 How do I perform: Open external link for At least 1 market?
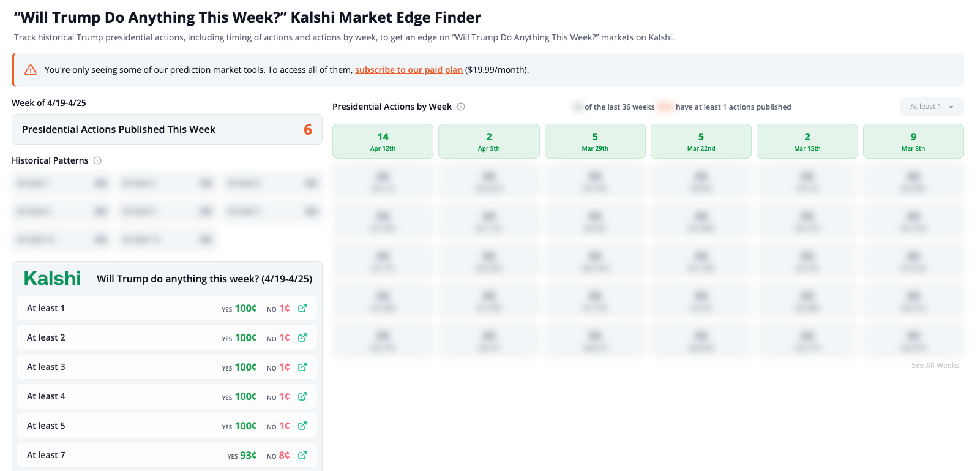(302, 308)
